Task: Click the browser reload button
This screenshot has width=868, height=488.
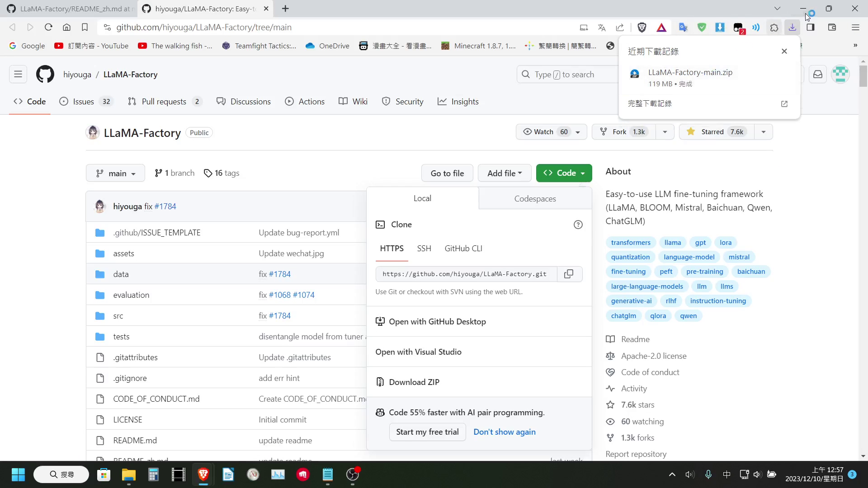Action: (48, 28)
